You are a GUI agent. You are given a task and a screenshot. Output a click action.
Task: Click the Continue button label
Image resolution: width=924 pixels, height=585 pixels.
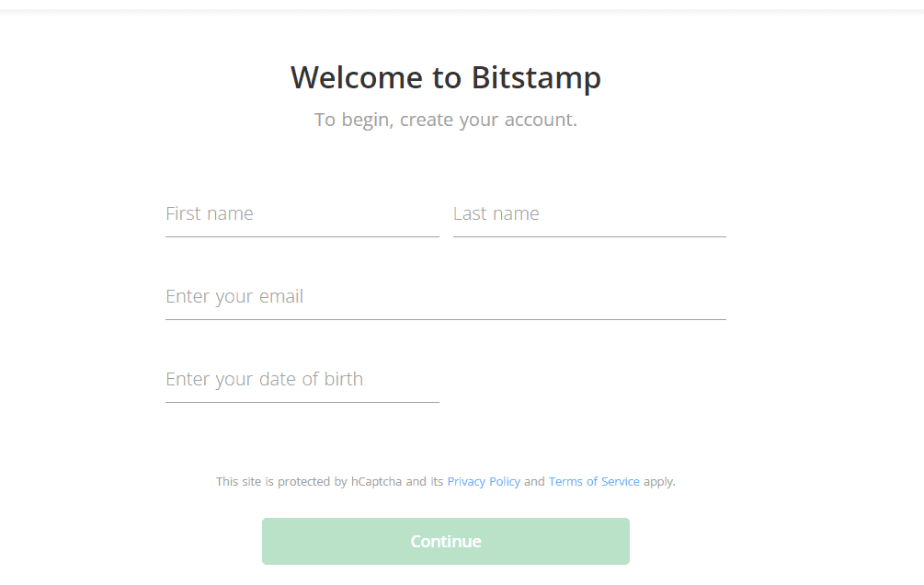coord(445,541)
